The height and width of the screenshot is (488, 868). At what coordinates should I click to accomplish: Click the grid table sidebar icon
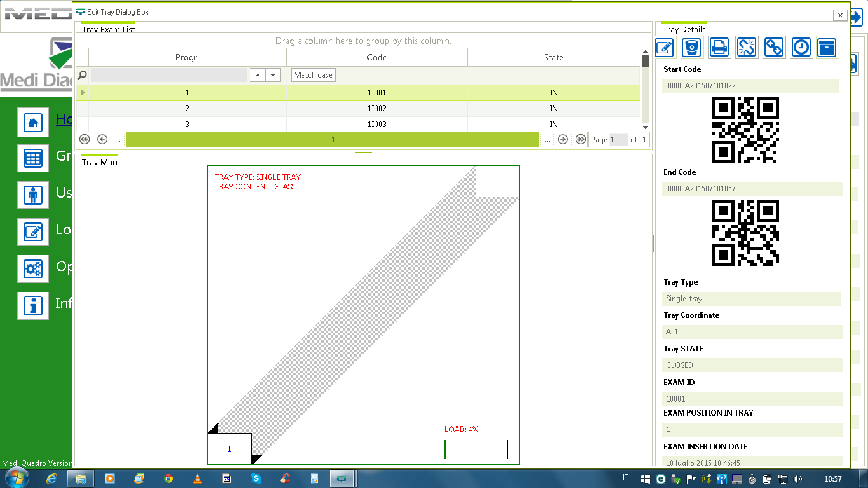tap(33, 159)
